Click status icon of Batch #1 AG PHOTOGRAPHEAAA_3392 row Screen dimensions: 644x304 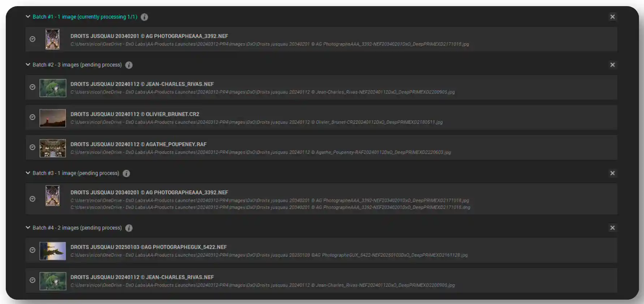[33, 39]
